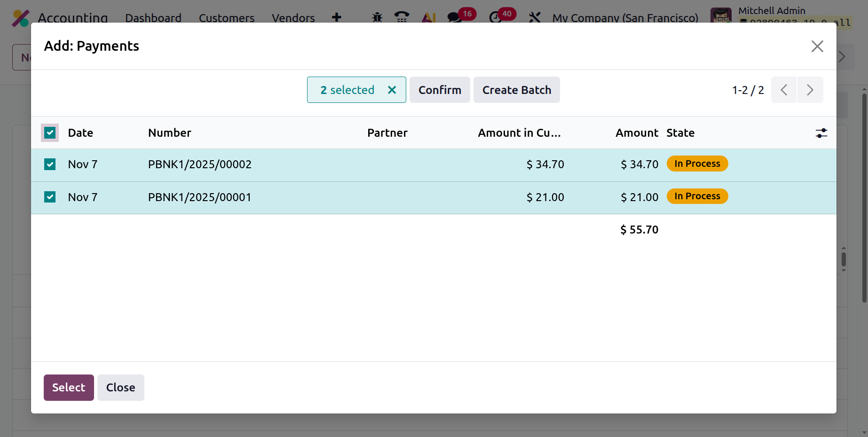Image resolution: width=868 pixels, height=437 pixels.
Task: Click the wrench and screwdriver tools icon
Action: [x=535, y=17]
